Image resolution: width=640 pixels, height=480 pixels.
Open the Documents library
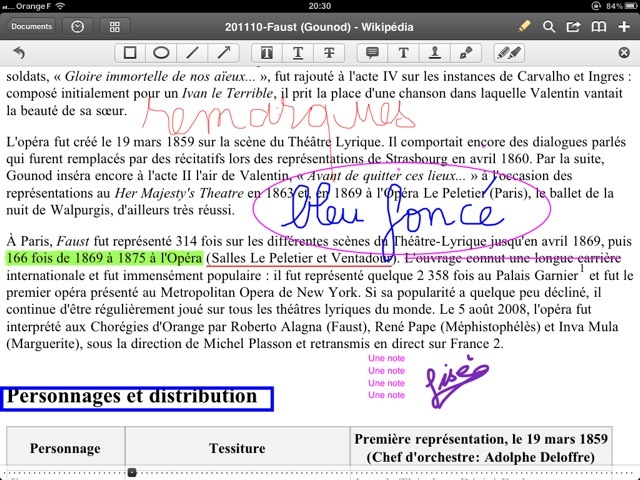click(x=28, y=26)
